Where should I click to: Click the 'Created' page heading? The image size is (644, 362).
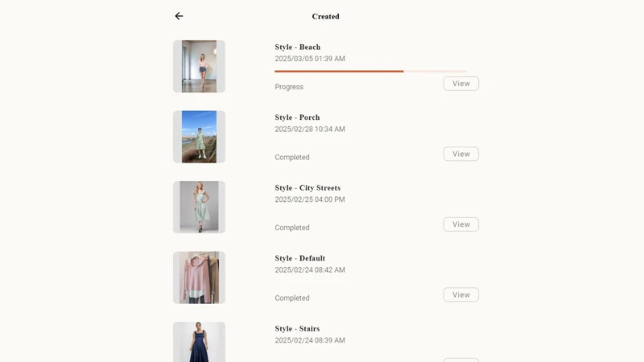coord(325,16)
